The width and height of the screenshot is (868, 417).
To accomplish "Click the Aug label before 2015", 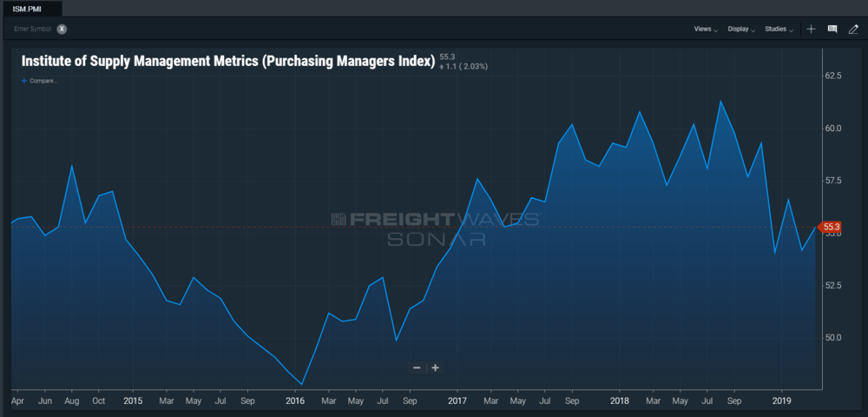I will 71,400.
